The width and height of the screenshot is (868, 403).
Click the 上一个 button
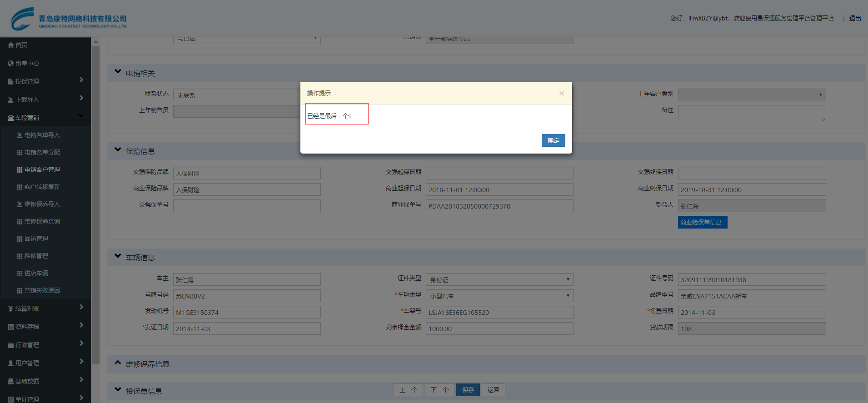pos(408,390)
